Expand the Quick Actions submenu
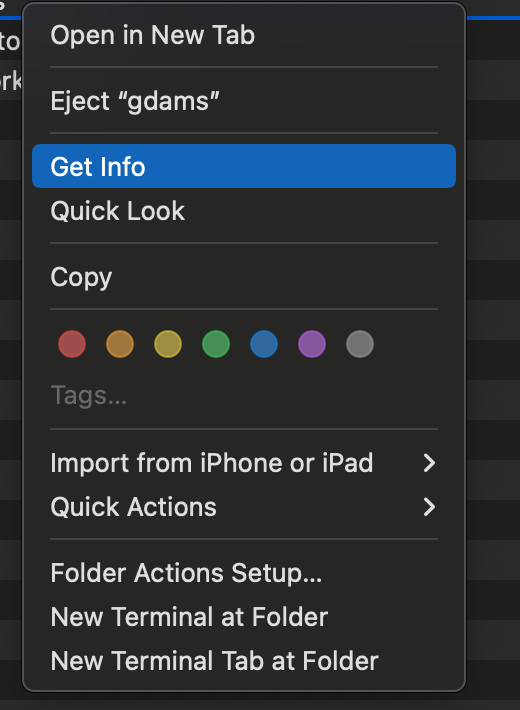The image size is (520, 710). (244, 507)
